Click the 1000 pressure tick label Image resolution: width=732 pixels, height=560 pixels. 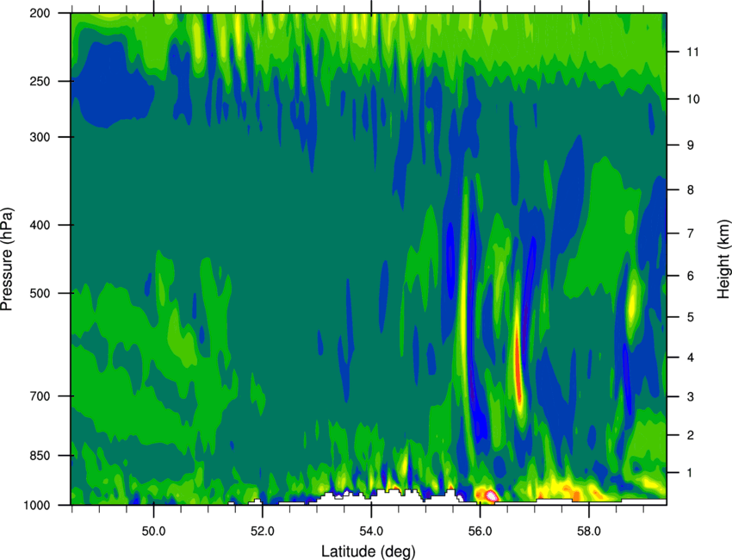pos(37,505)
